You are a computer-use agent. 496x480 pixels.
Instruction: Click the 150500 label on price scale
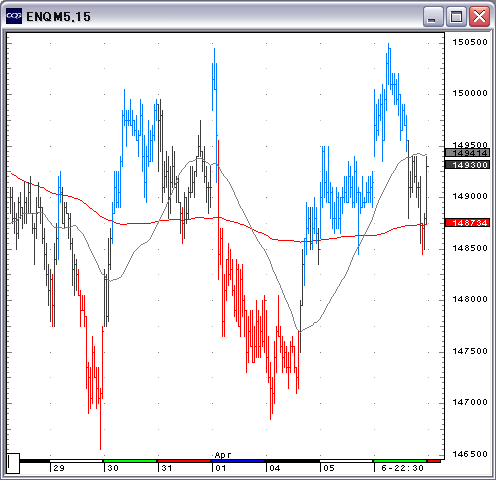click(470, 42)
